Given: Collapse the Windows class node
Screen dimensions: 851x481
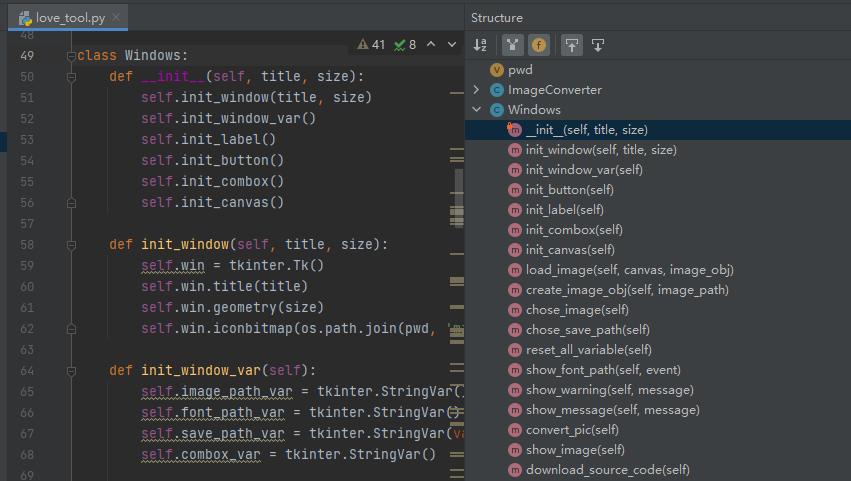Looking at the screenshot, I should click(477, 110).
